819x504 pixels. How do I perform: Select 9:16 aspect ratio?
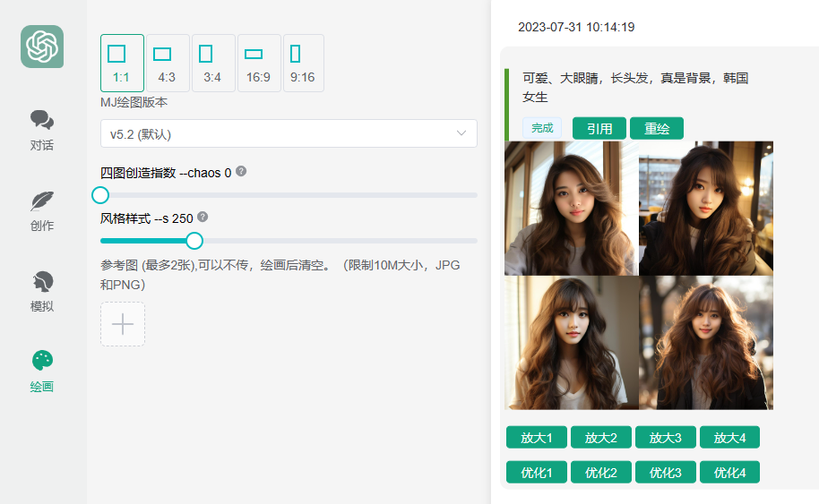point(304,64)
